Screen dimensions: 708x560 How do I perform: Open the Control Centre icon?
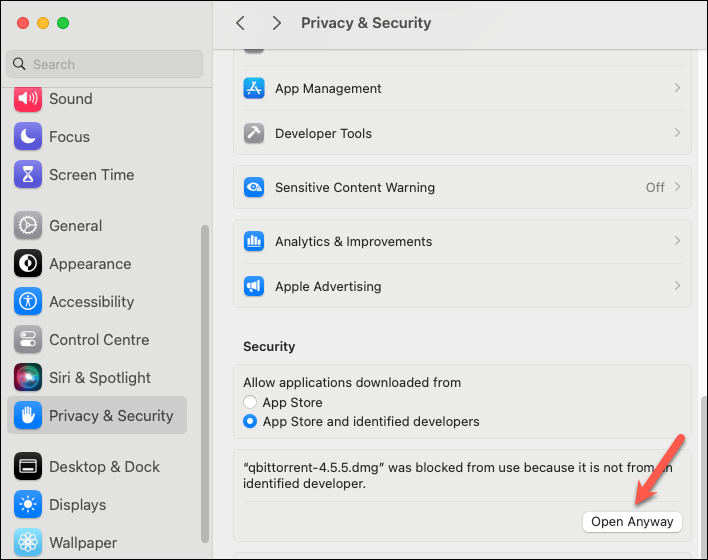pyautogui.click(x=28, y=339)
